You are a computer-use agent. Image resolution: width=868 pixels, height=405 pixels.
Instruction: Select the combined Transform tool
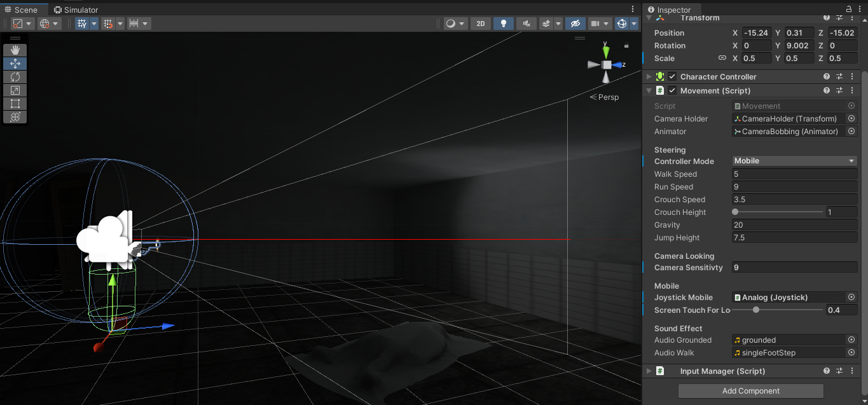[x=15, y=116]
